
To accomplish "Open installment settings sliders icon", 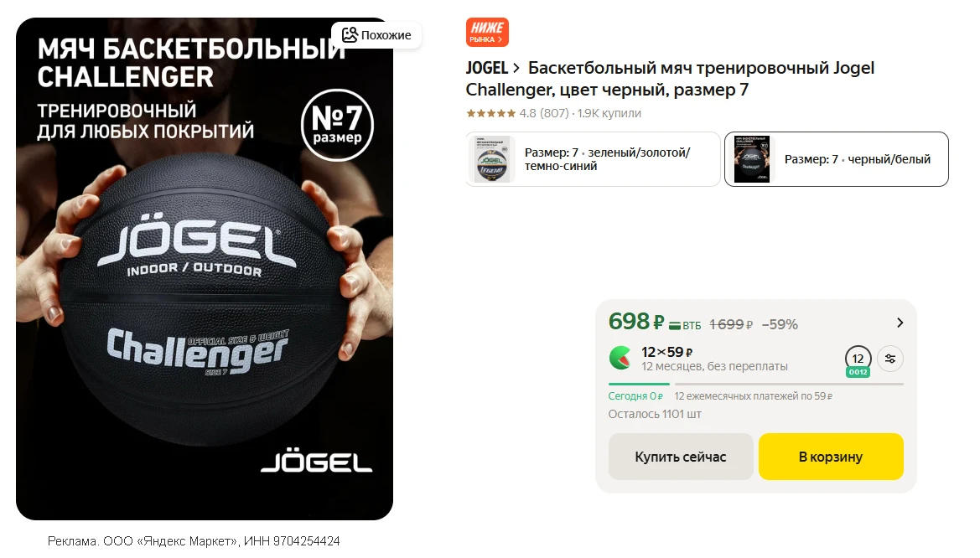I will point(890,359).
